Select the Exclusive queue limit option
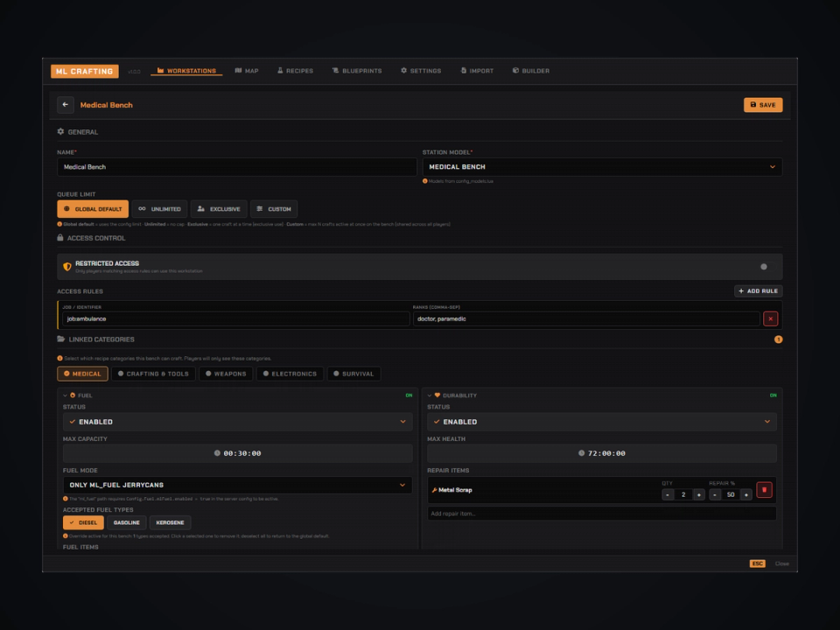 [x=219, y=209]
